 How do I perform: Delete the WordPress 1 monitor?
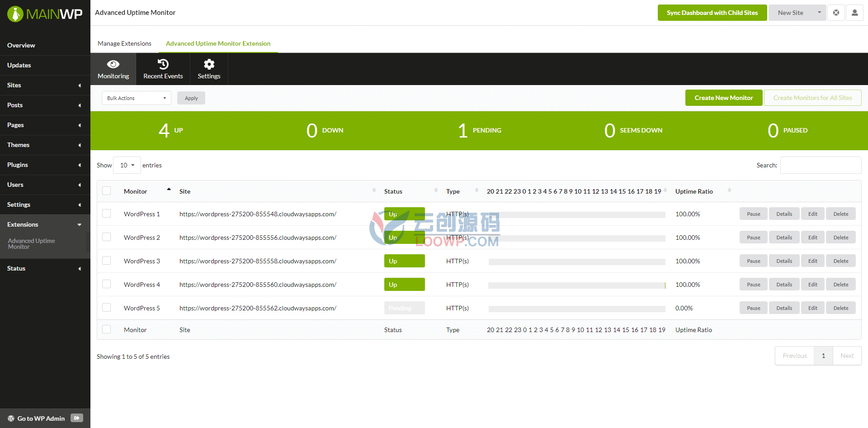[x=841, y=214]
